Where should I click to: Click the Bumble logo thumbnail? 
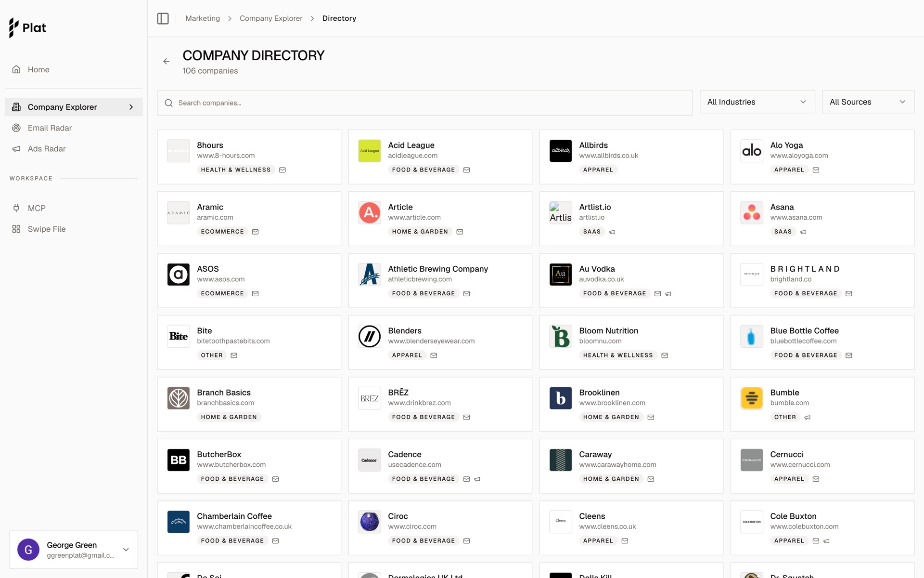[752, 398]
